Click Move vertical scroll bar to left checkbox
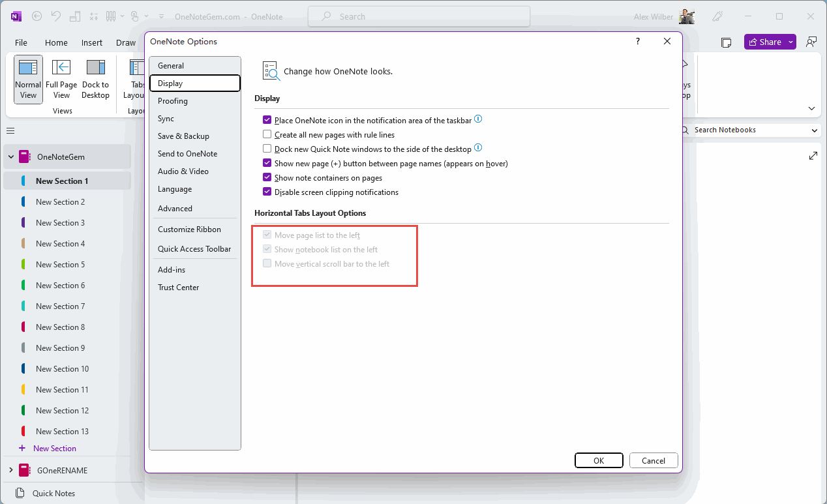827x504 pixels. [267, 263]
